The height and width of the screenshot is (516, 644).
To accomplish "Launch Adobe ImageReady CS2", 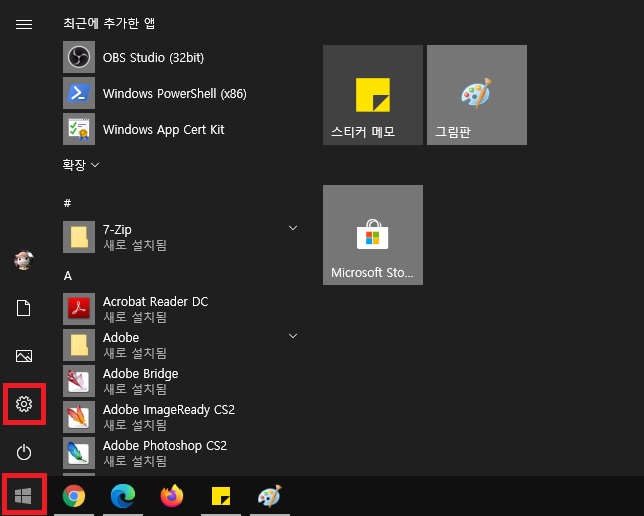I will (x=181, y=417).
